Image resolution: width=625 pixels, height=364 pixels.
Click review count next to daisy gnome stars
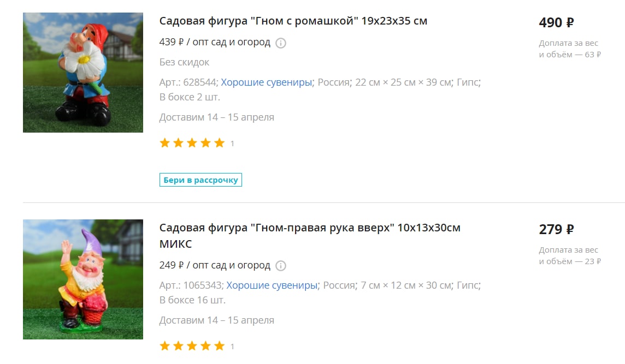[x=232, y=144]
